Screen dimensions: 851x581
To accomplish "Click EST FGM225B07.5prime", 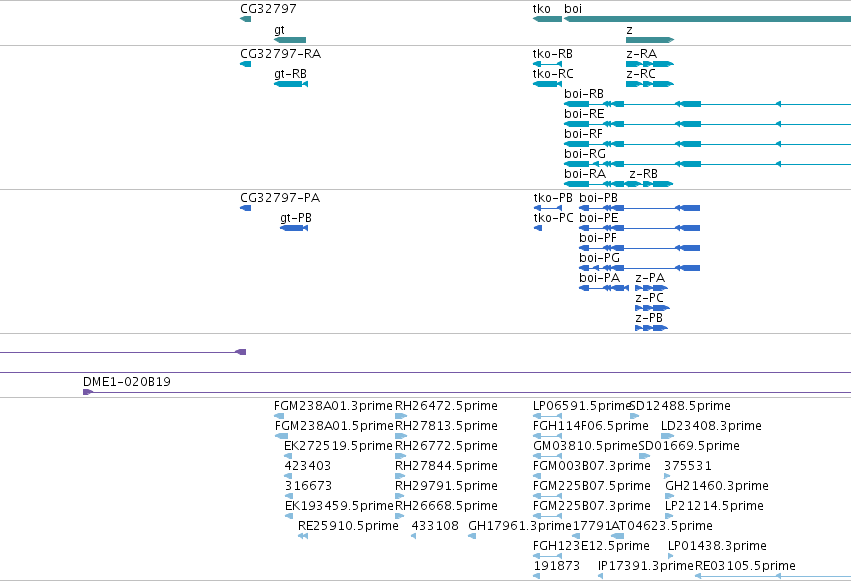I will pos(547,496).
